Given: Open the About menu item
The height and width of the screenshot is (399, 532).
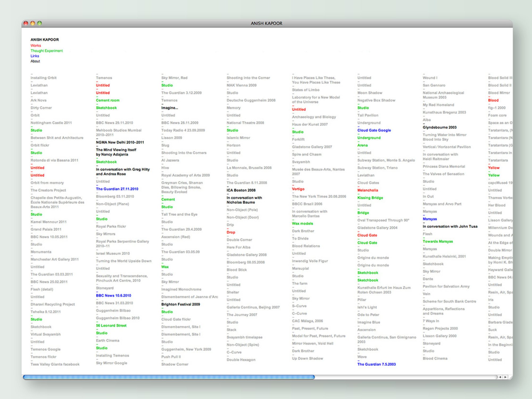Looking at the screenshot, I should pyautogui.click(x=35, y=61).
